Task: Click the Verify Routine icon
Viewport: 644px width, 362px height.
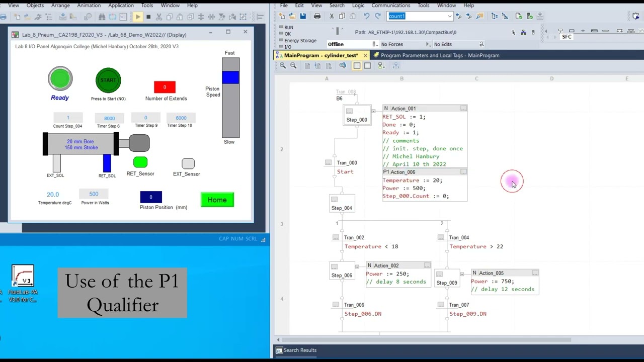Action: click(x=519, y=16)
